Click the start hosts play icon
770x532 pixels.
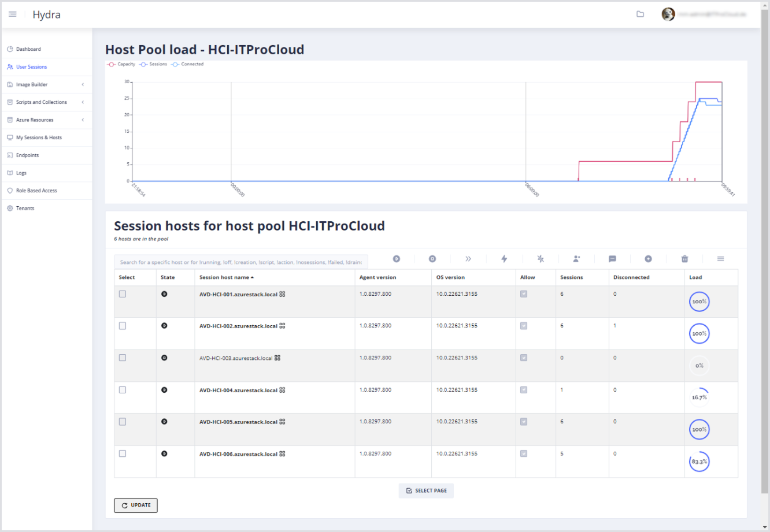pyautogui.click(x=397, y=259)
